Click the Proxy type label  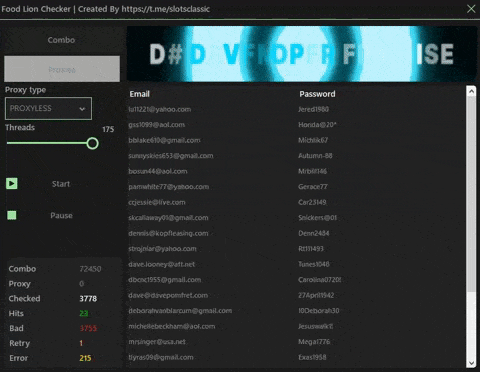pyautogui.click(x=25, y=90)
